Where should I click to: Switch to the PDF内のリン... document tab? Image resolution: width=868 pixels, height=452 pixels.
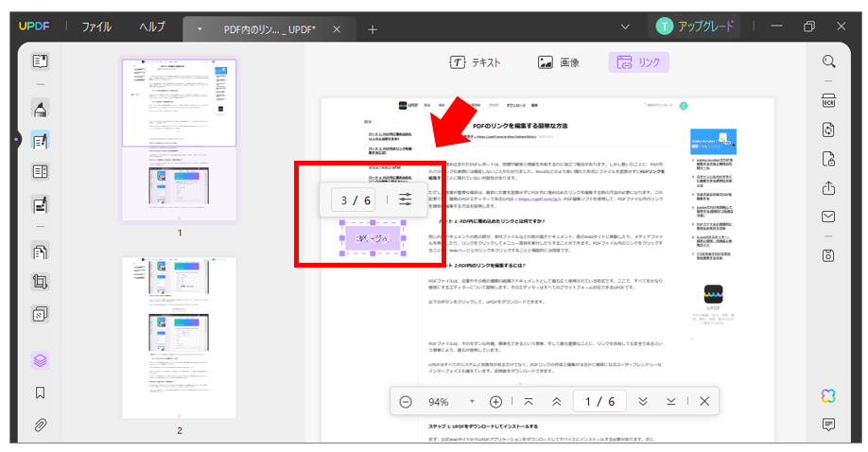pos(269,29)
